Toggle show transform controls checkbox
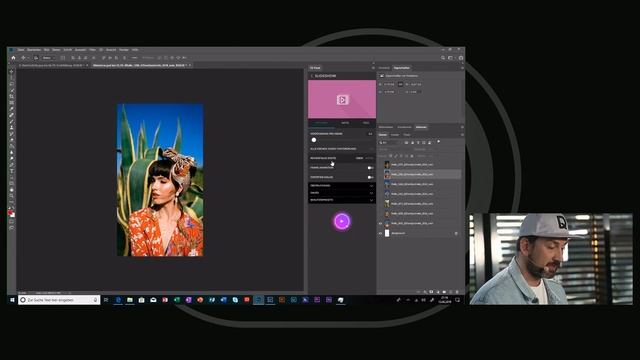Screen dimensions: 640x360 [62, 58]
